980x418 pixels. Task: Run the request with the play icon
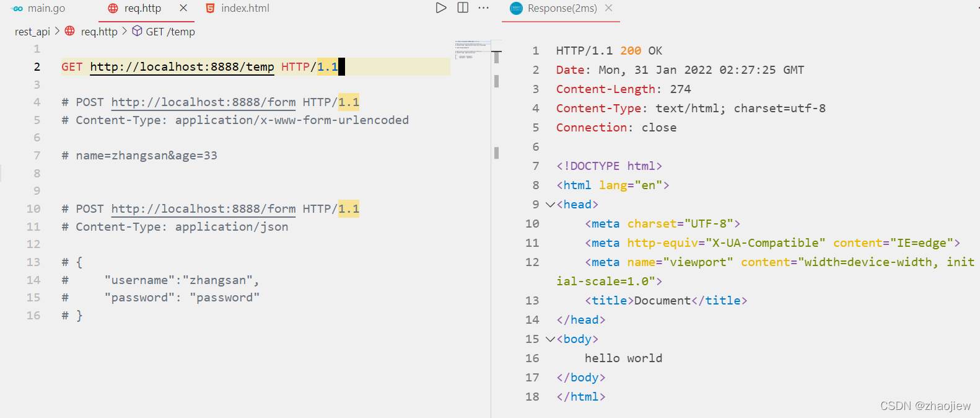click(x=441, y=8)
